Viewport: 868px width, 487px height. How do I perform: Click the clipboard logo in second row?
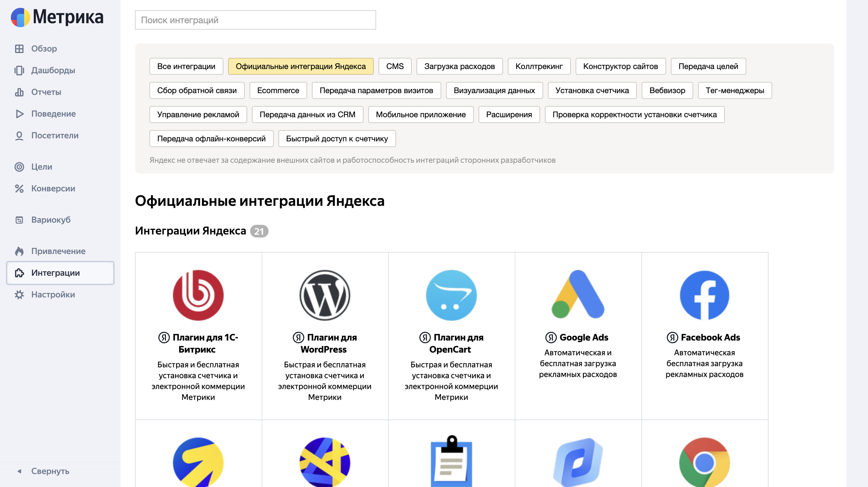451,461
